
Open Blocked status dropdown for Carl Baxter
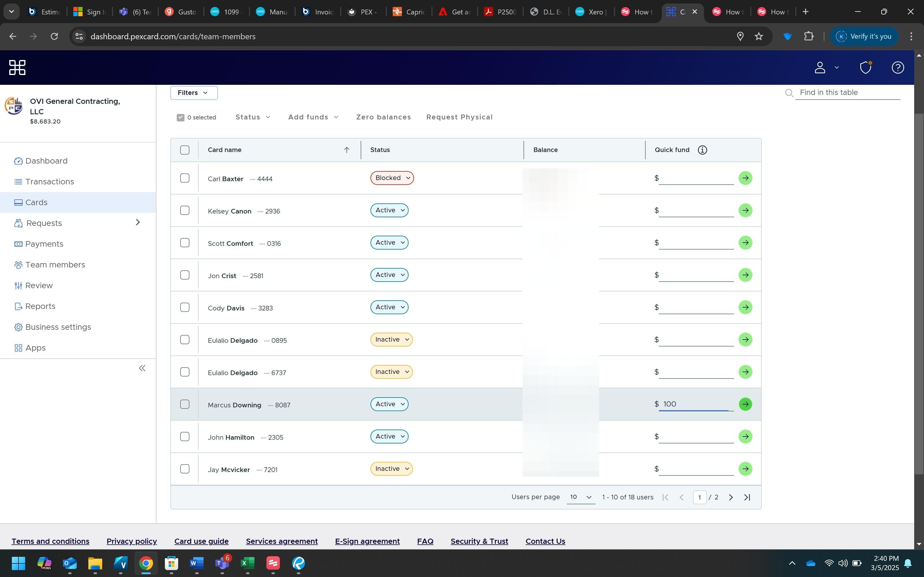(x=392, y=178)
